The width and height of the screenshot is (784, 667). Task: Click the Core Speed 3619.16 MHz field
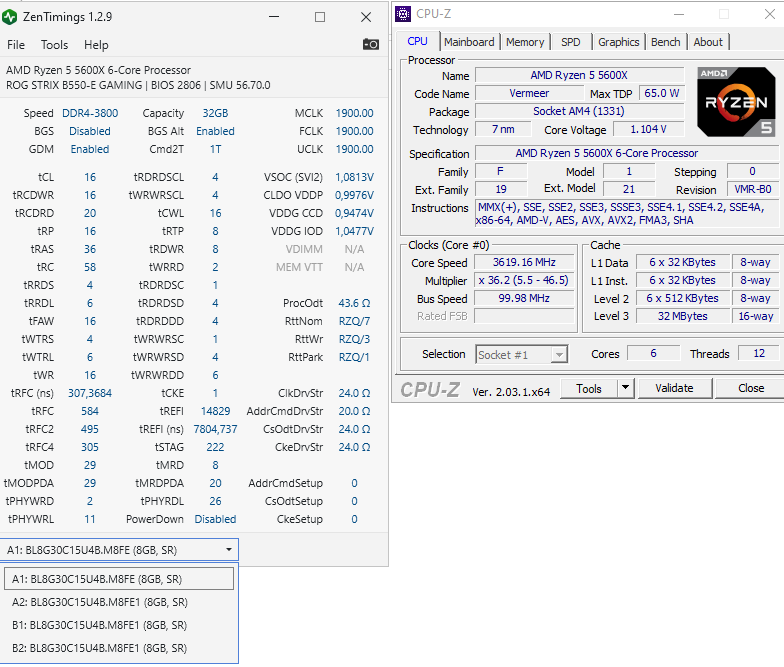tap(524, 262)
